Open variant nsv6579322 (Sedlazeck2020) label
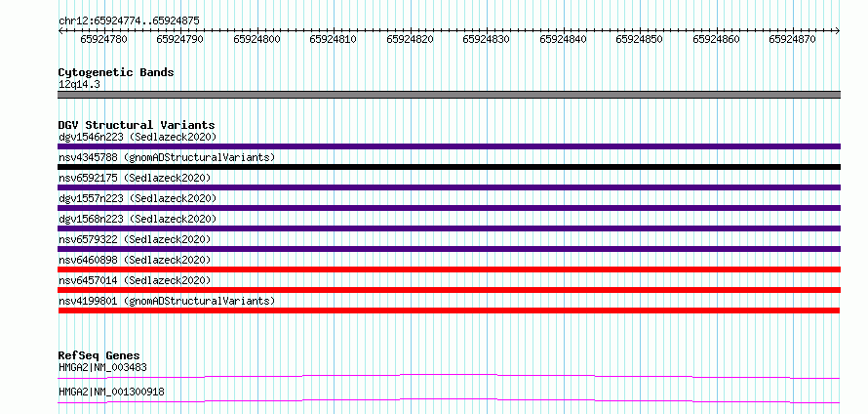The image size is (868, 414). pyautogui.click(x=135, y=239)
